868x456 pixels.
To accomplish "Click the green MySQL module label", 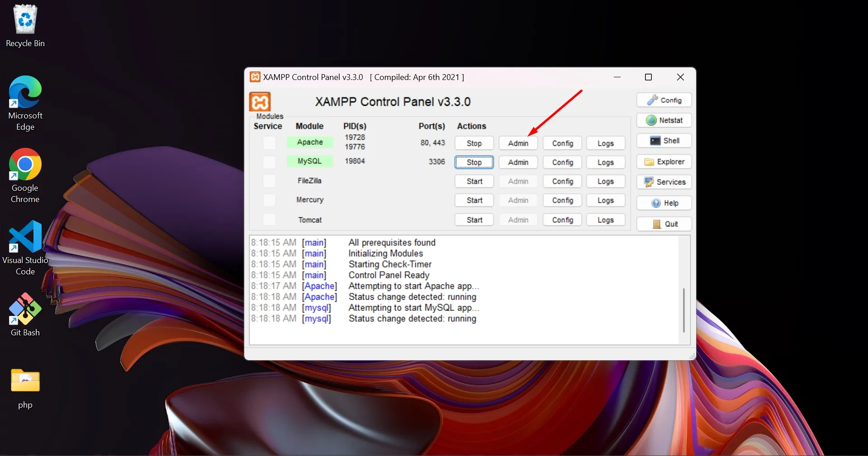I will pos(310,161).
